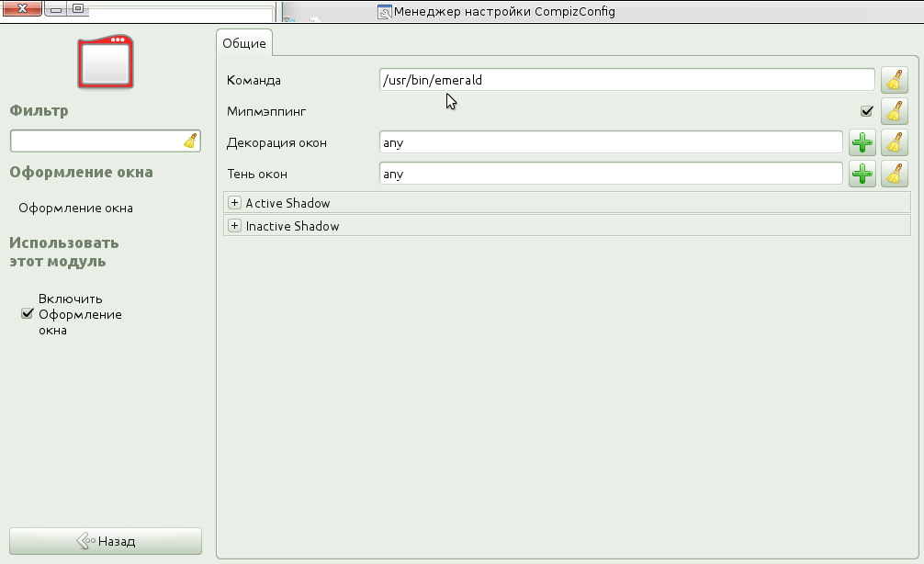924x564 pixels.
Task: Click into the Декорация окон input field
Action: tap(611, 142)
